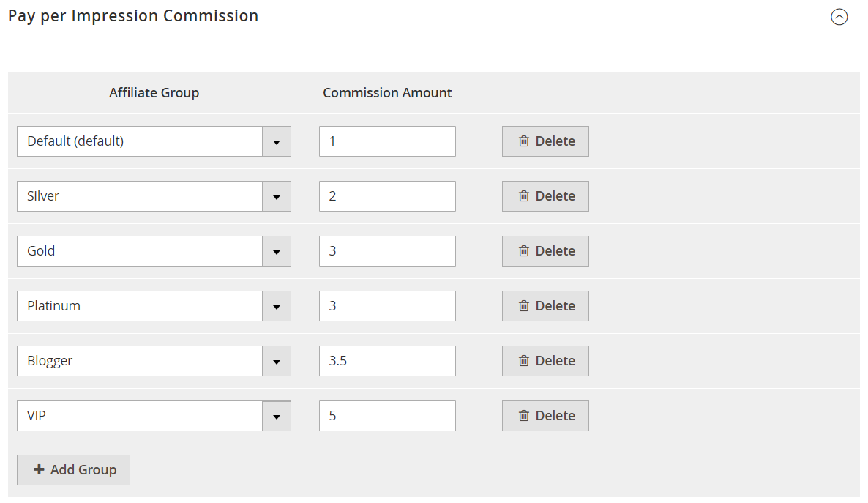Open the Default (default) group dropdown

pos(277,141)
